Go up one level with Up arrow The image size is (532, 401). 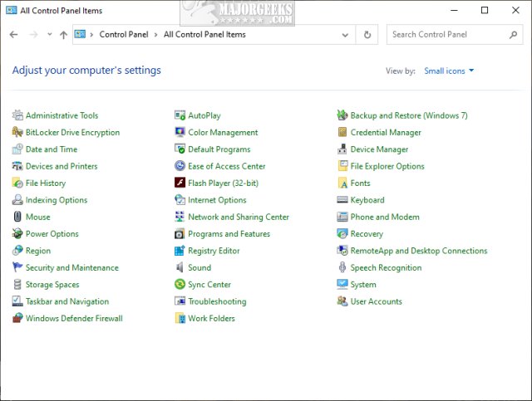point(64,35)
